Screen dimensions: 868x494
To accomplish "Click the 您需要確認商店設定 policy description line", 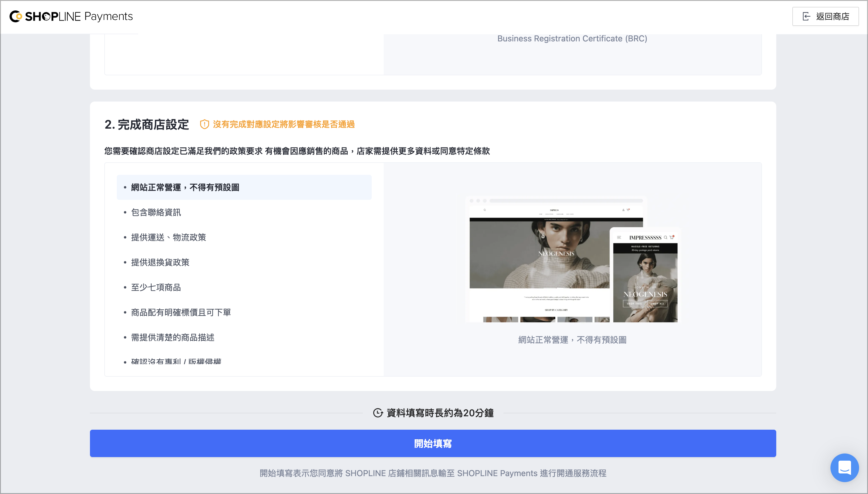I will tap(297, 151).
